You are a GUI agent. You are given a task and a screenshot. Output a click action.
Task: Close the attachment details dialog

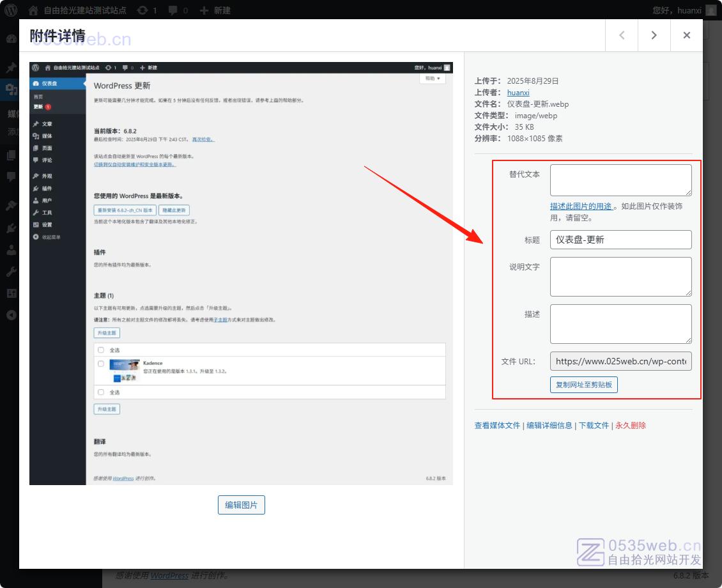click(686, 35)
